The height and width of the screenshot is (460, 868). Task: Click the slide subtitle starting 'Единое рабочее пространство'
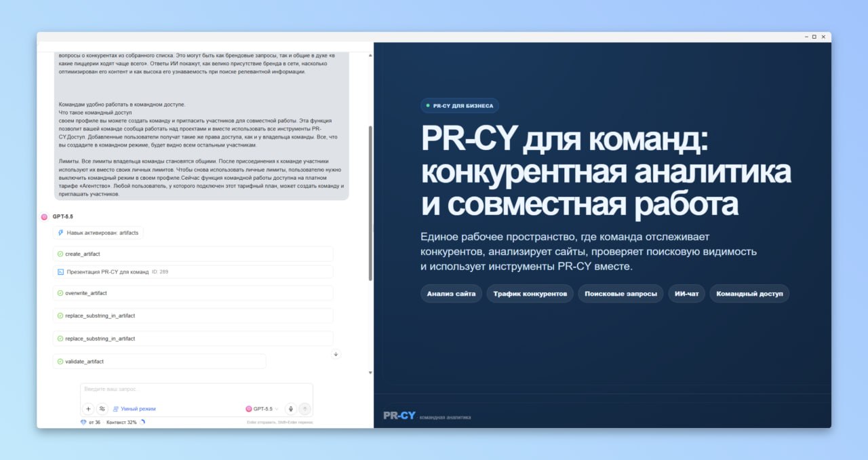click(589, 252)
